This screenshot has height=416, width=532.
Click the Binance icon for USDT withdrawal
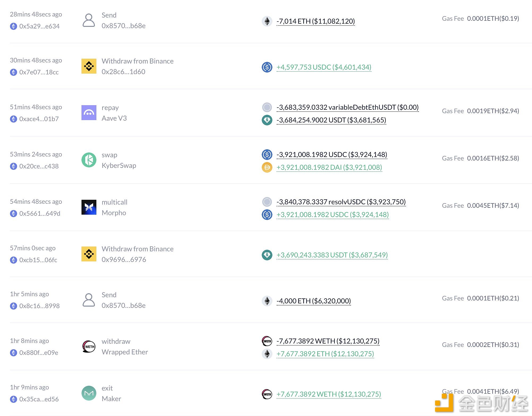tap(89, 254)
